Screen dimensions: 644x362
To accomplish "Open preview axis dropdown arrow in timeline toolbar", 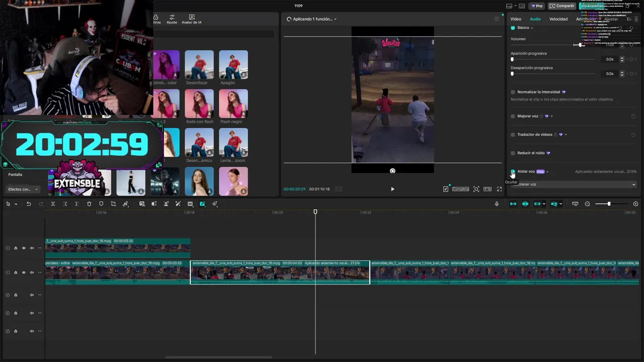I will pos(560,204).
